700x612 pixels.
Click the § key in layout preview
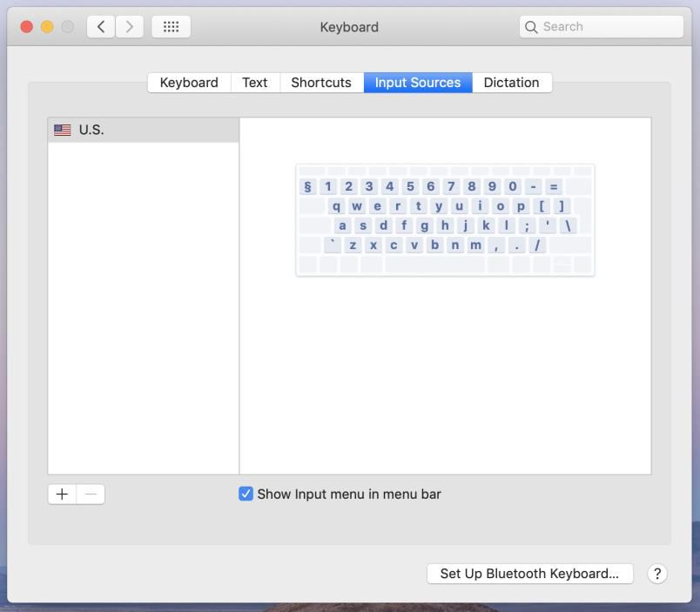307,186
